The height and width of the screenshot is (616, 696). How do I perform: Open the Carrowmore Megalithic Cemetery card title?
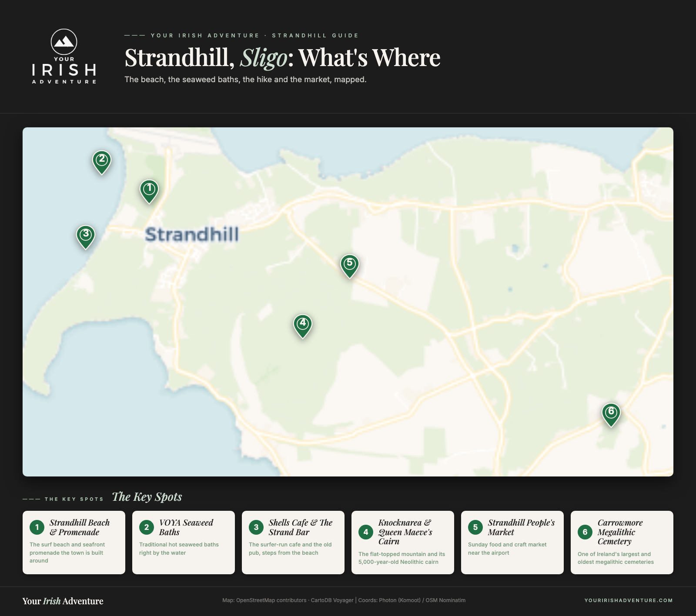click(620, 532)
